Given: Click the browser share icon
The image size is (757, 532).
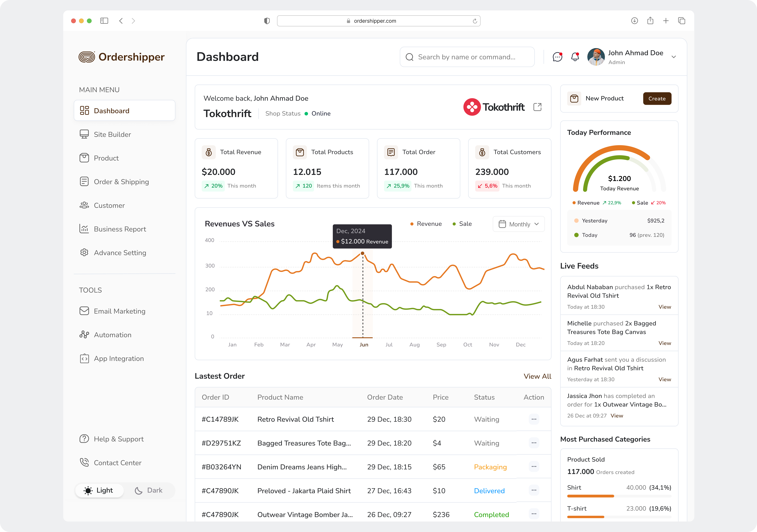Looking at the screenshot, I should pos(650,21).
